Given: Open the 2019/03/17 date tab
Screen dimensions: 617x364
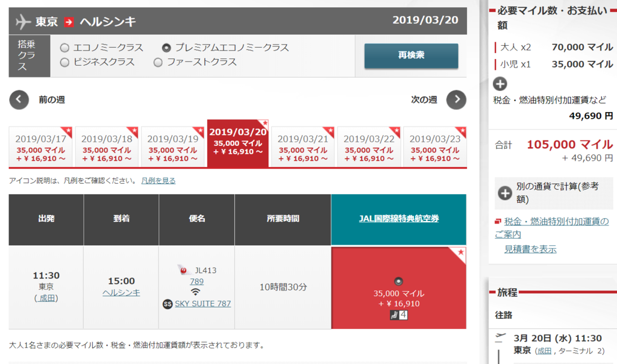Looking at the screenshot, I should tap(40, 147).
